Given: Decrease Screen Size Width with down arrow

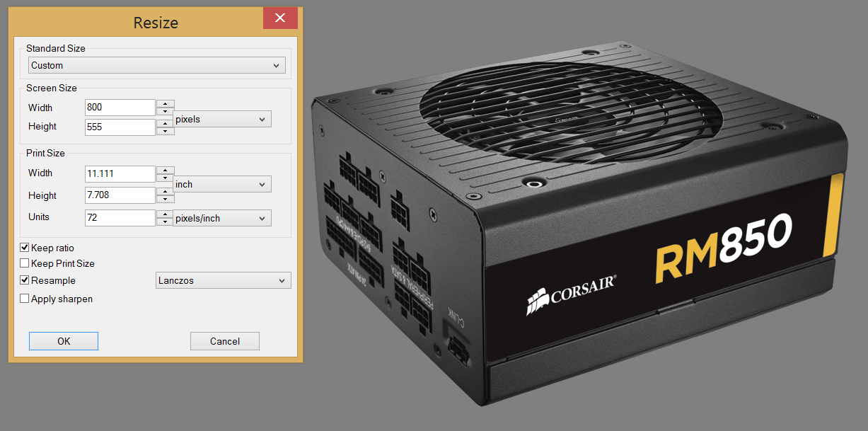Looking at the screenshot, I should tap(165, 112).
